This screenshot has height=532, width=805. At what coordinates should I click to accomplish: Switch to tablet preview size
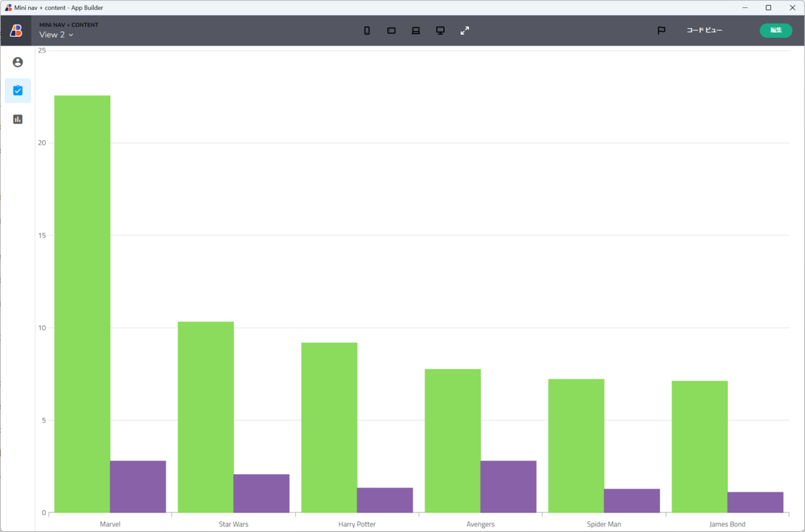coord(391,31)
